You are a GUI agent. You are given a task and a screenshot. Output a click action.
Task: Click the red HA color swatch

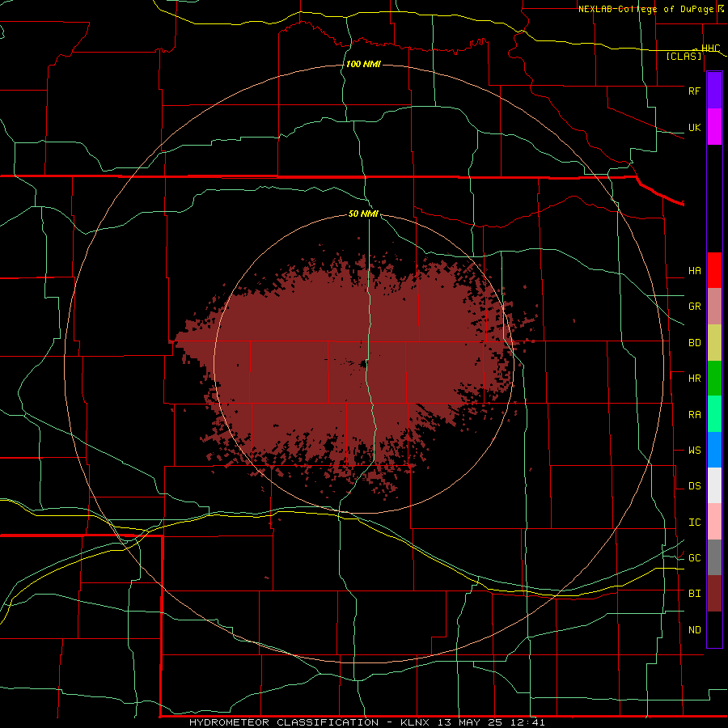pos(714,270)
